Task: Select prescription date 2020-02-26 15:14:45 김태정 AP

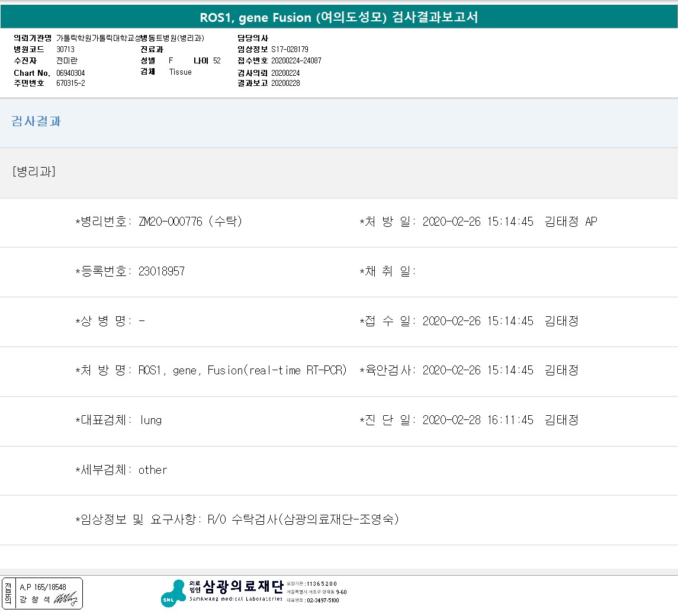Action: point(510,222)
